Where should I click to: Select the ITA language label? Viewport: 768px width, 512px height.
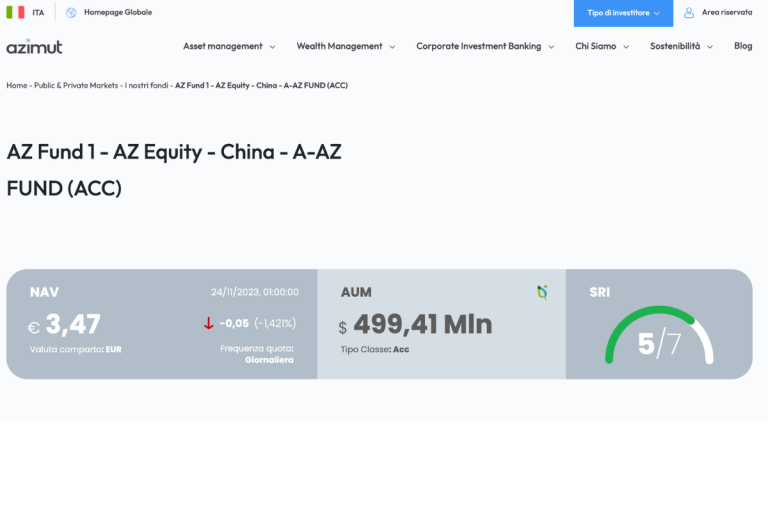[x=38, y=13]
